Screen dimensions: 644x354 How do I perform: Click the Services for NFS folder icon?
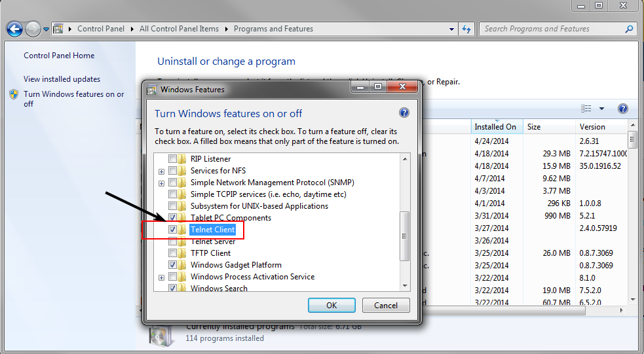(x=182, y=171)
